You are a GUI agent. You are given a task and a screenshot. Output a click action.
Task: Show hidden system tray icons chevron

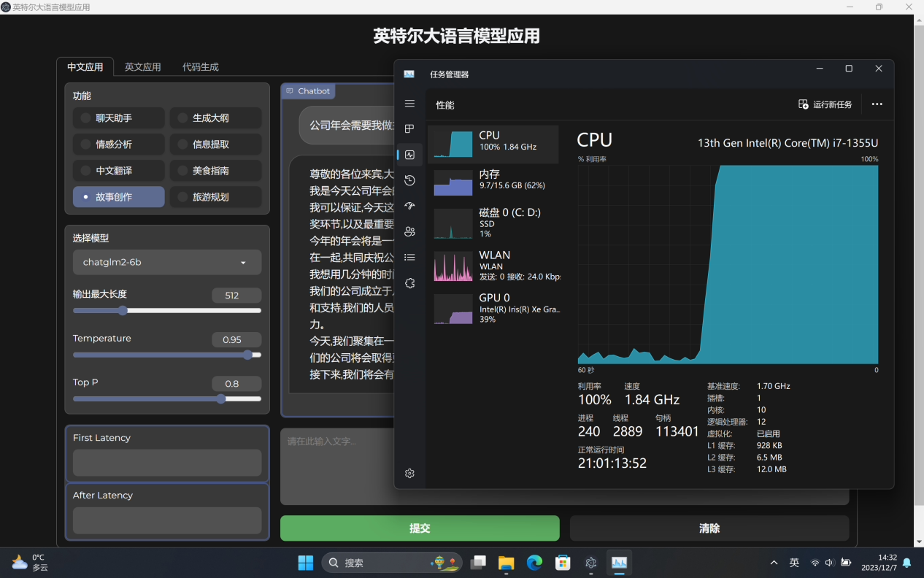click(774, 563)
